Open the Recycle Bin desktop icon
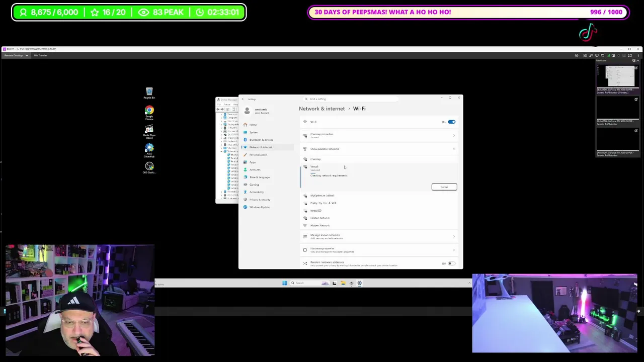644x362 pixels. click(149, 93)
